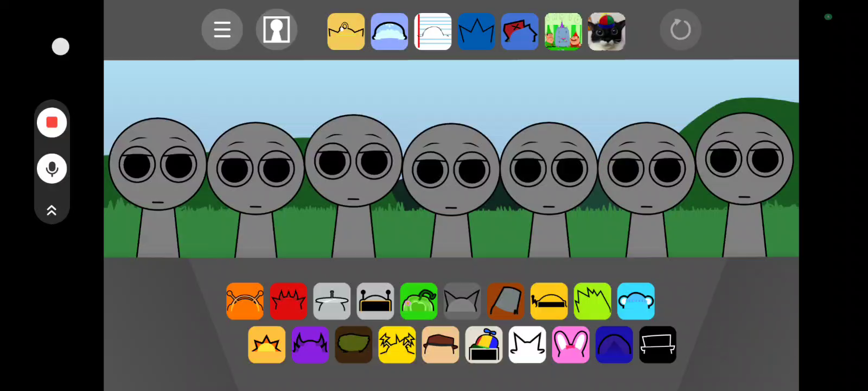Pick the pink bunny ears icon
This screenshot has height=391, width=868.
point(570,345)
